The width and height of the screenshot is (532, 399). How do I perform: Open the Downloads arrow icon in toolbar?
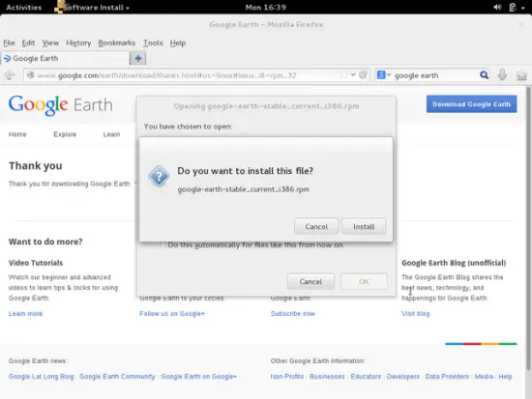502,75
